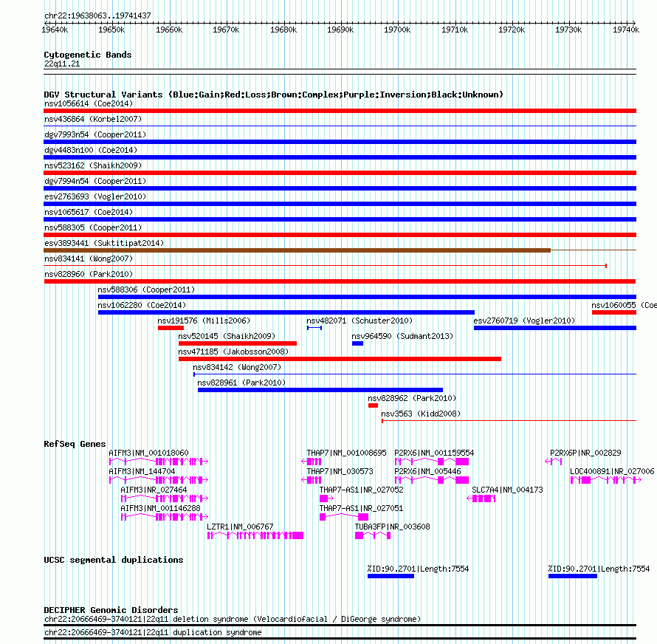Click the esv2760719 (Vogler2010) blue bar

point(555,328)
